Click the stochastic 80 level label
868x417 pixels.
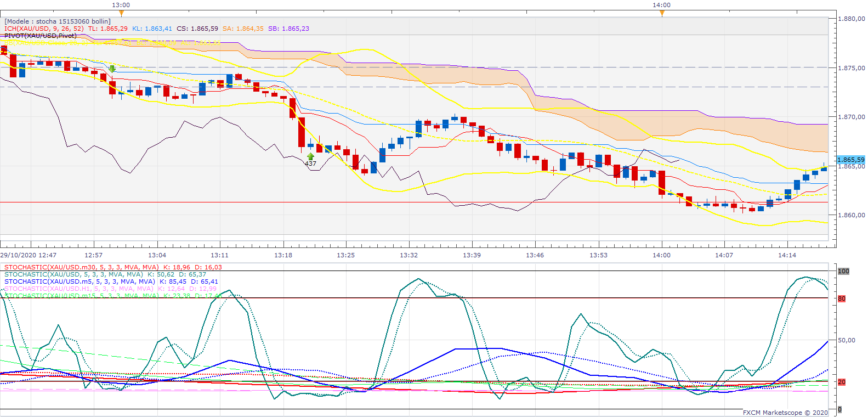pos(842,298)
